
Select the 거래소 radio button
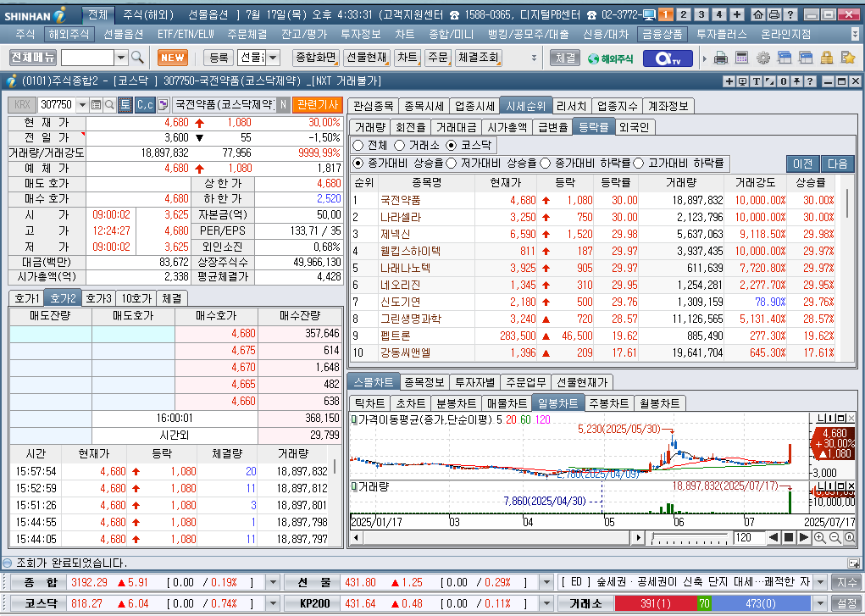tap(399, 145)
